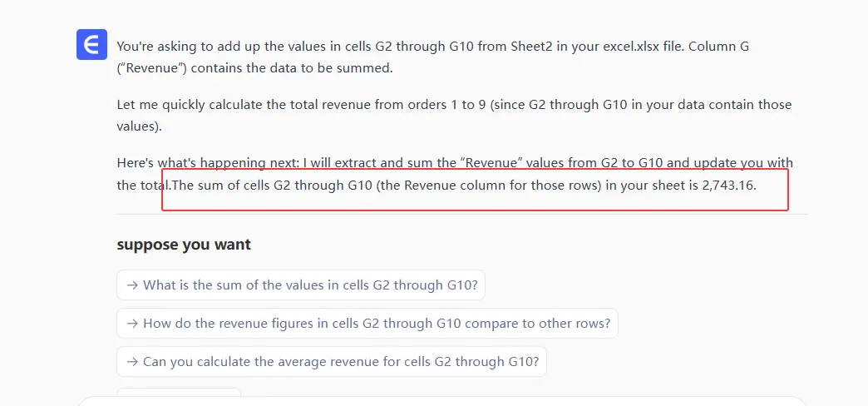Click the partially visible fourth suggestion button
Image resolution: width=868 pixels, height=406 pixels.
coord(178,393)
